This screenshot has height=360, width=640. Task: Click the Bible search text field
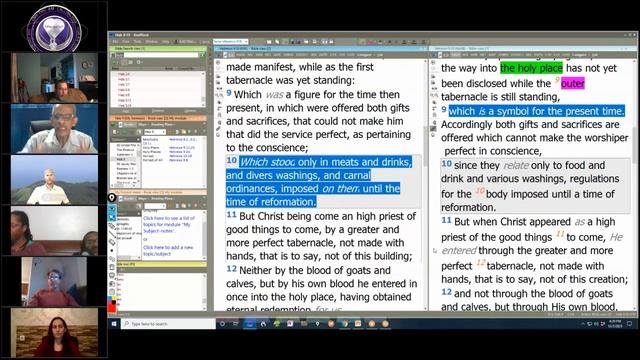(161, 55)
